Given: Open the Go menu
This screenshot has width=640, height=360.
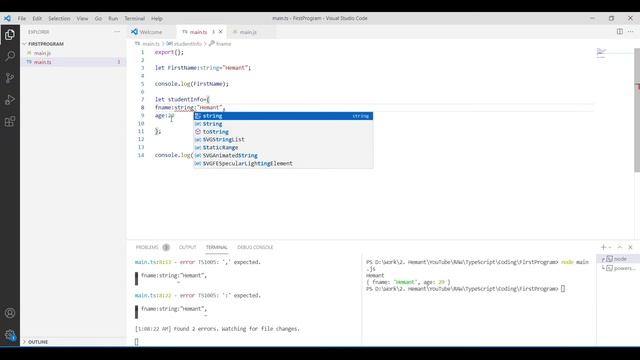Looking at the screenshot, I should click(98, 18).
